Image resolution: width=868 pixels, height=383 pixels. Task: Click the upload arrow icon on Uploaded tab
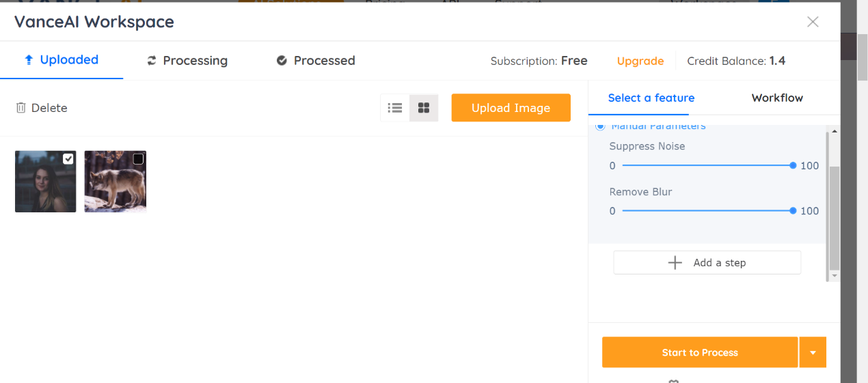[29, 60]
